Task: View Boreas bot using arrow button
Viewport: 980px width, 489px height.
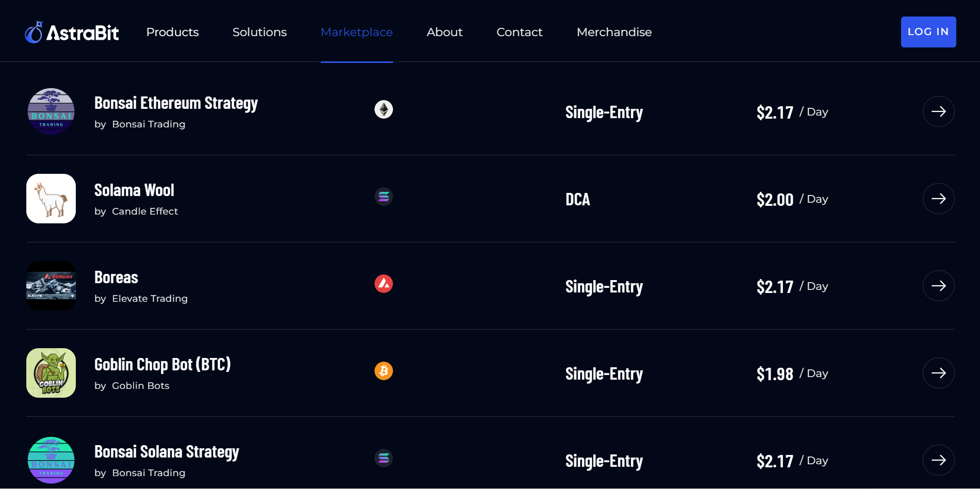Action: (x=938, y=286)
